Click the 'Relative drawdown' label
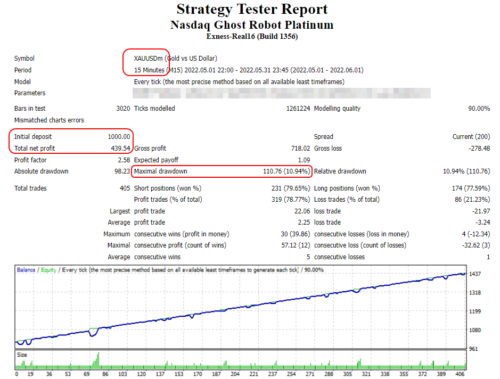Viewport: 500px width, 379px height. point(340,171)
